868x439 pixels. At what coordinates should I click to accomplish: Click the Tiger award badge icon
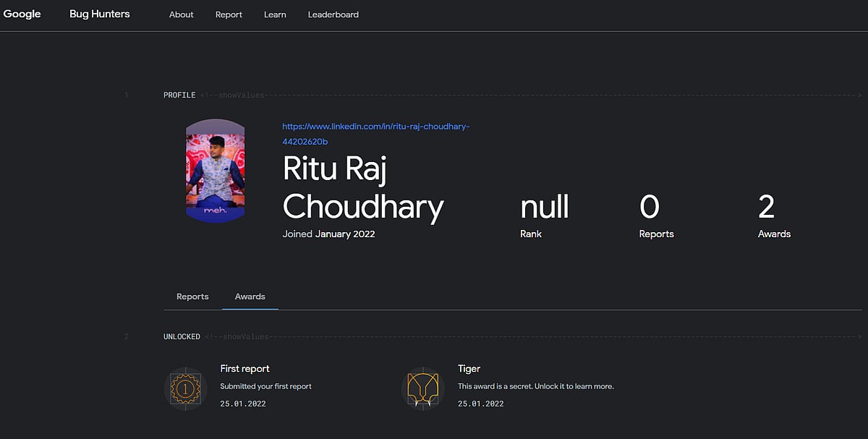pos(422,388)
